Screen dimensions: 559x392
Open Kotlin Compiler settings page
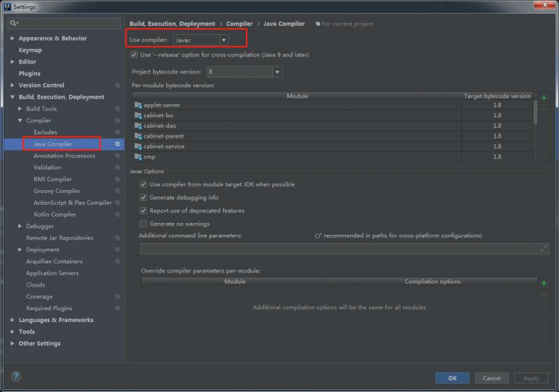pos(55,215)
